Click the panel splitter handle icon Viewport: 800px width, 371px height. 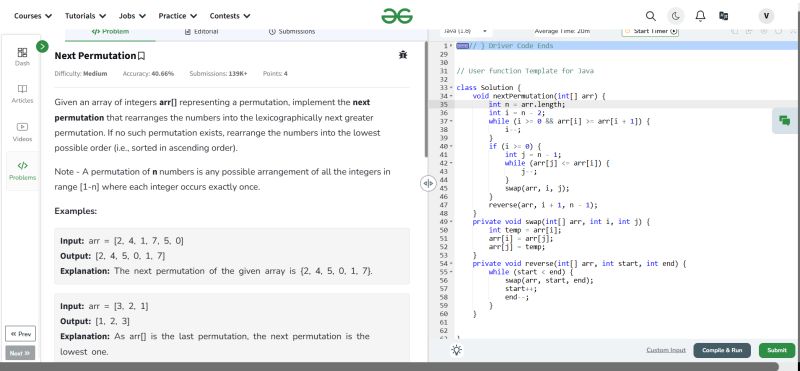(428, 183)
